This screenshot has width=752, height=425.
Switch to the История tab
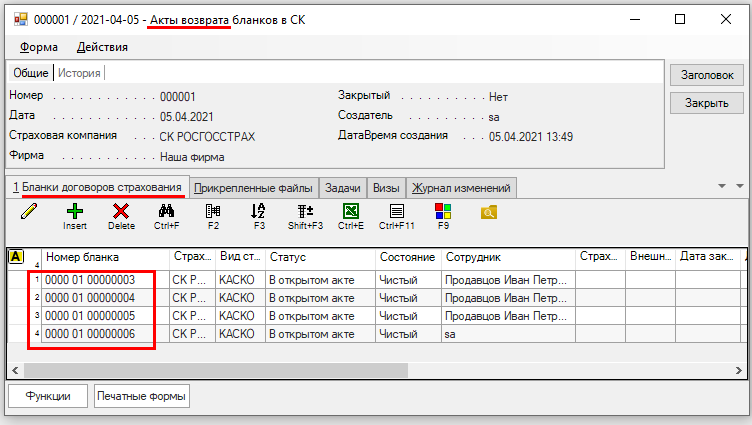pyautogui.click(x=79, y=73)
